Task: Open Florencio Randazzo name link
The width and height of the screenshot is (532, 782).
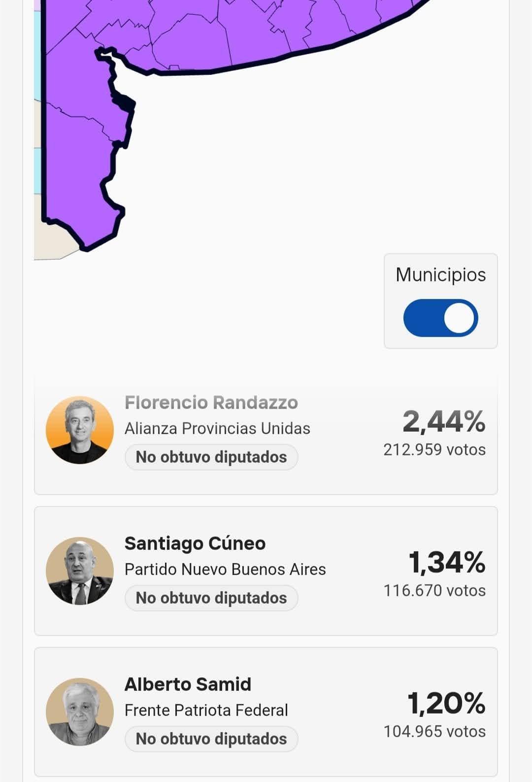Action: click(211, 403)
